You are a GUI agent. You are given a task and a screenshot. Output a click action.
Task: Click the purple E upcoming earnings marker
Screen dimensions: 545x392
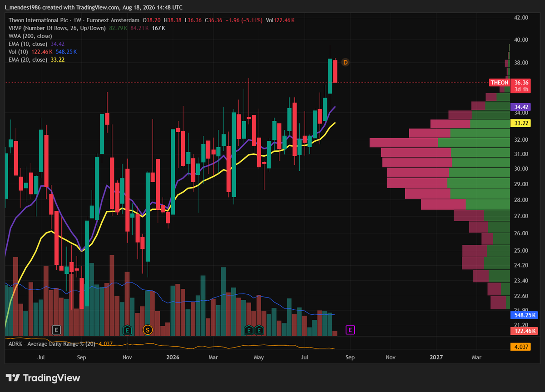tap(350, 330)
